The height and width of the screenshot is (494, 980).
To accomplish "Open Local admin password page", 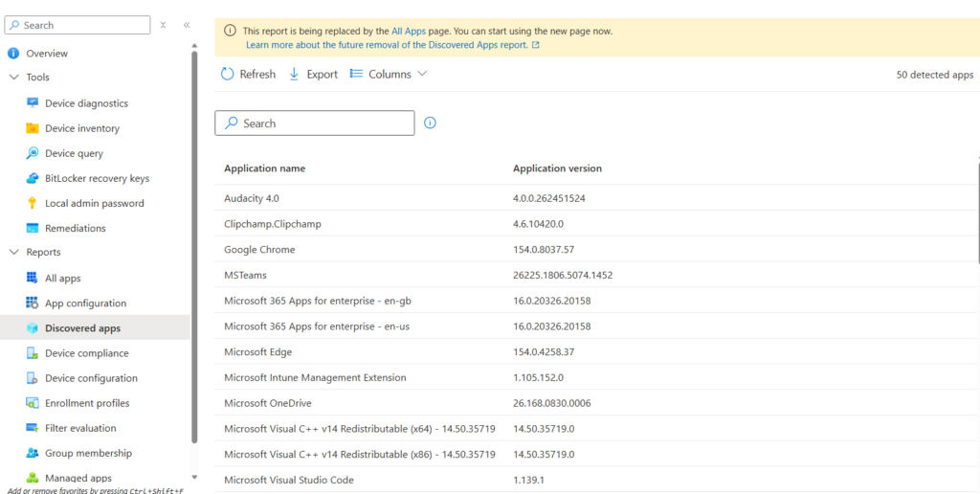I will pyautogui.click(x=95, y=203).
